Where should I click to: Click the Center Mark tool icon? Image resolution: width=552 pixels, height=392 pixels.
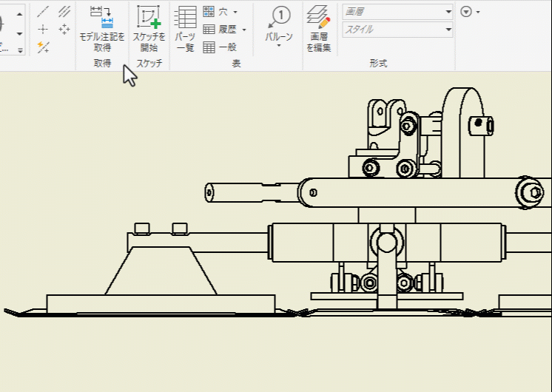click(x=43, y=30)
